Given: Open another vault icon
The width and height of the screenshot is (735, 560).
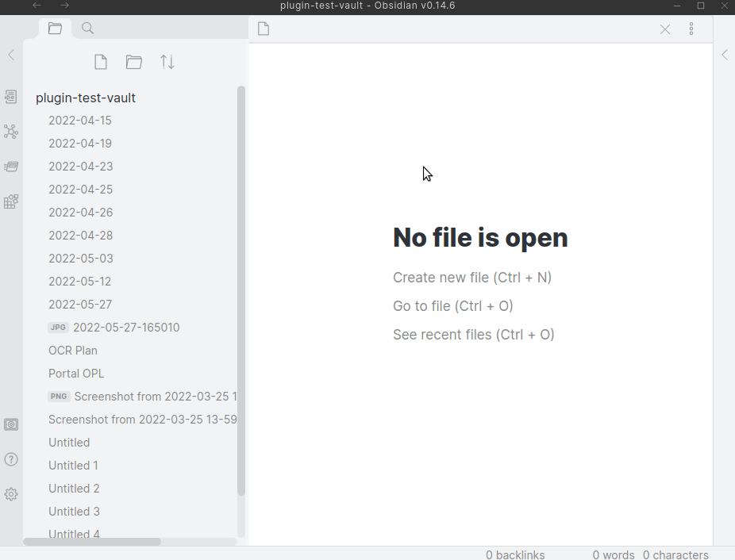Looking at the screenshot, I should (11, 424).
